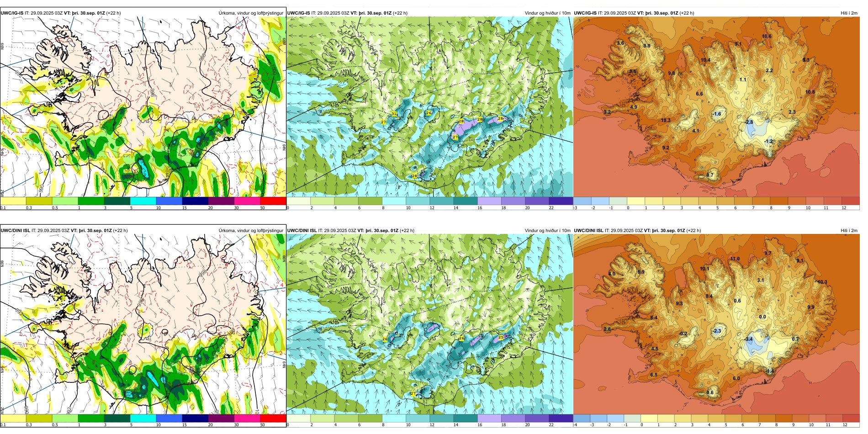Click the dark purple 22 swatch in IG-IS wind legend
Screen dimensions: 868x434
pos(561,201)
